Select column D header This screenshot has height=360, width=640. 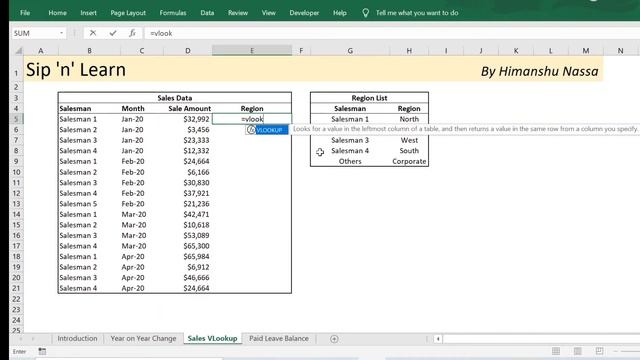click(x=187, y=51)
